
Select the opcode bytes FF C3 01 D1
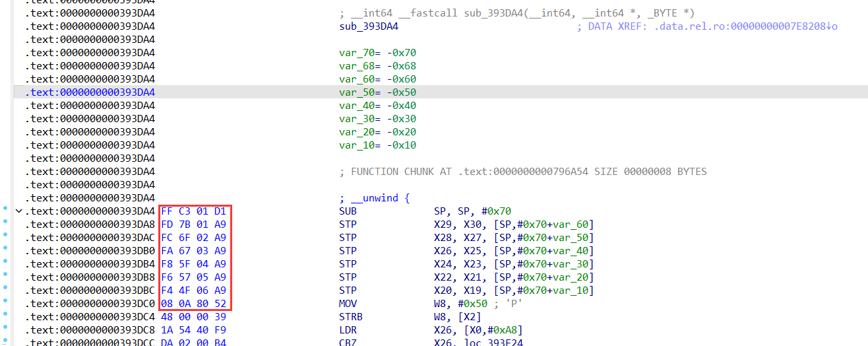(x=193, y=211)
